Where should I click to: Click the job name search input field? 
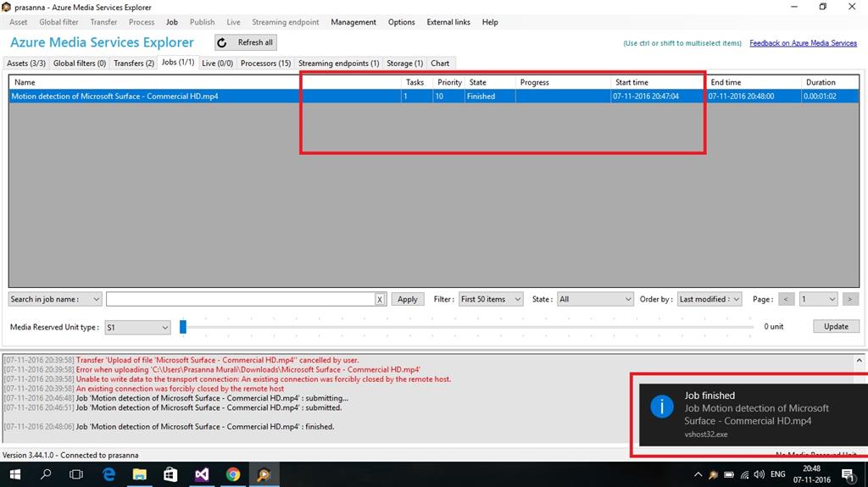click(241, 299)
